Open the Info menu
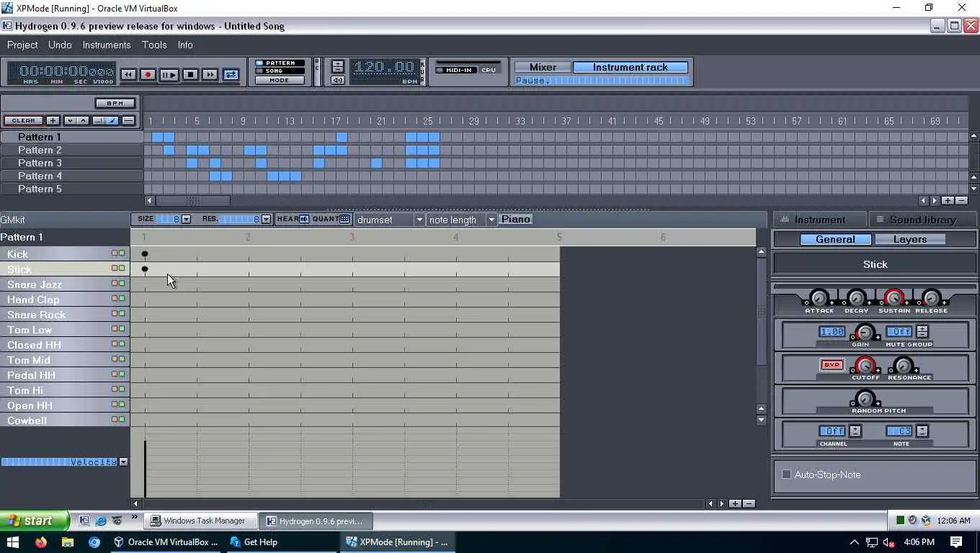980x553 pixels. (x=185, y=45)
